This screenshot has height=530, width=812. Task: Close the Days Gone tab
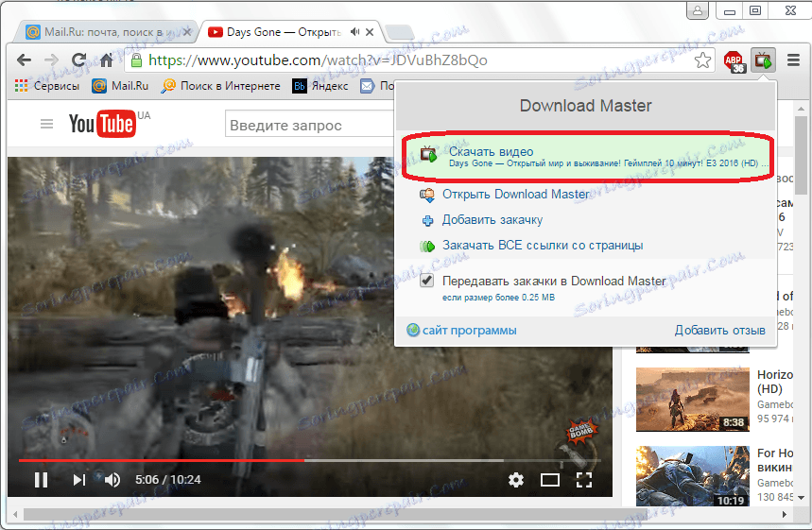370,32
